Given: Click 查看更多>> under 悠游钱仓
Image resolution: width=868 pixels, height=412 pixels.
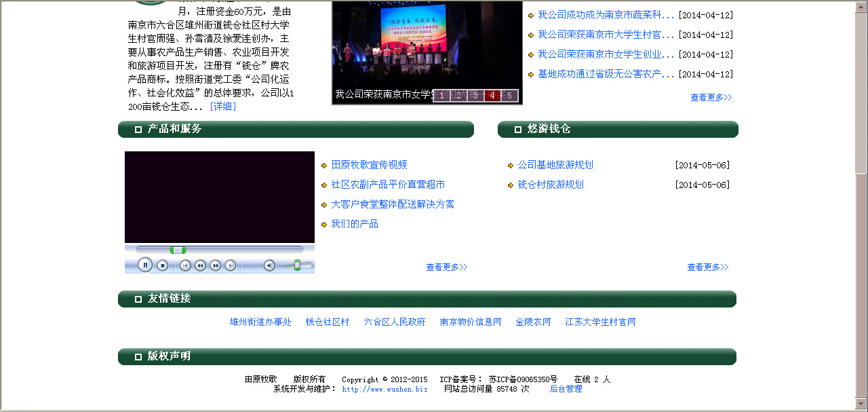Looking at the screenshot, I should point(707,267).
